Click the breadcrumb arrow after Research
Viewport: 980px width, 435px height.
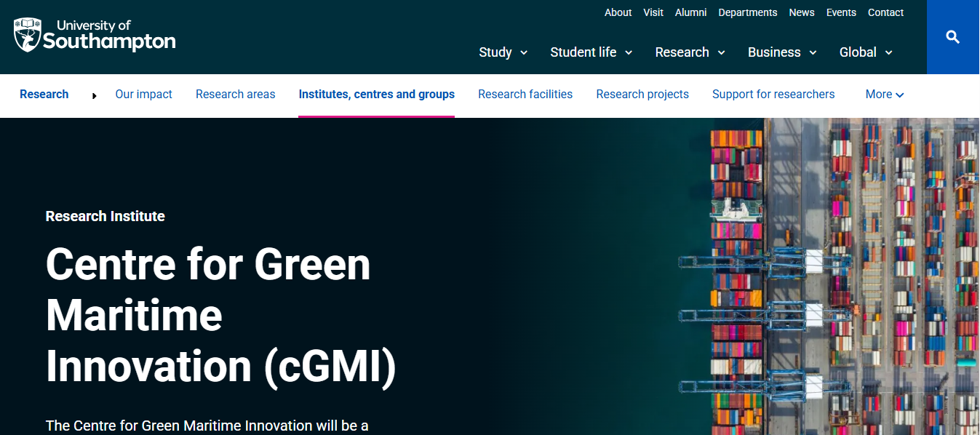pos(95,95)
